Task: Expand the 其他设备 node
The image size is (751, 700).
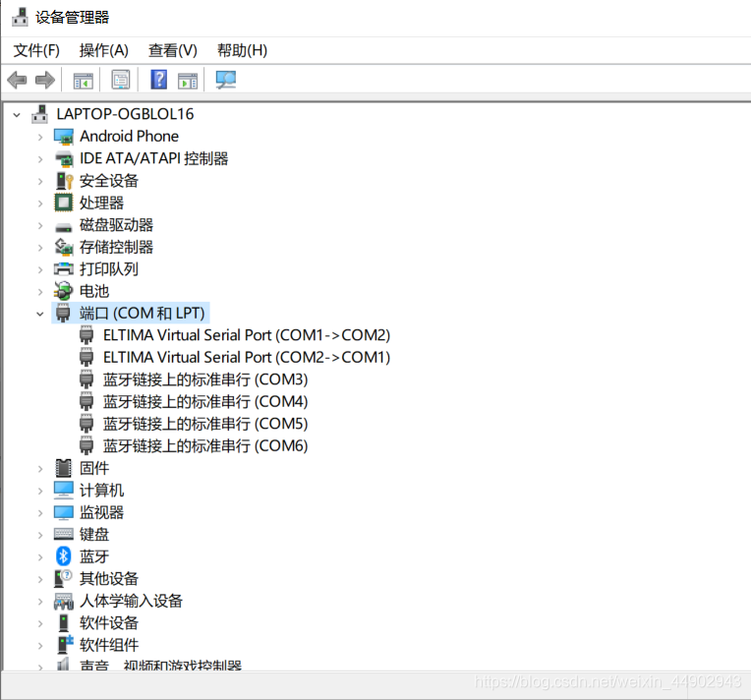Action: pos(40,579)
